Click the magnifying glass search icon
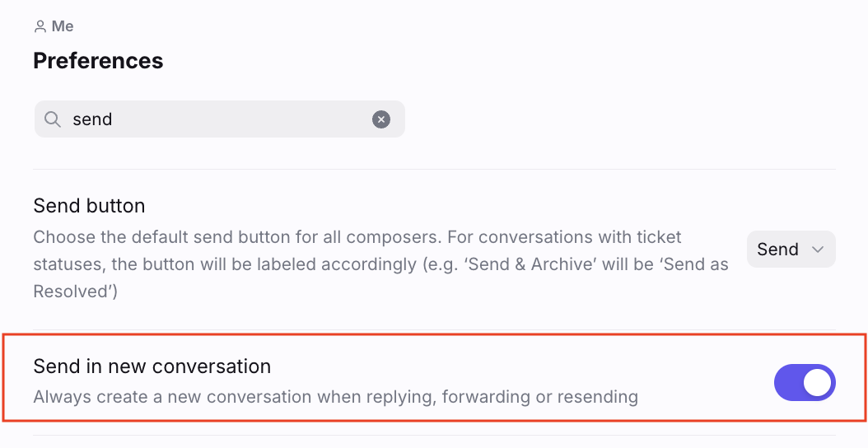The image size is (868, 448). [x=53, y=119]
